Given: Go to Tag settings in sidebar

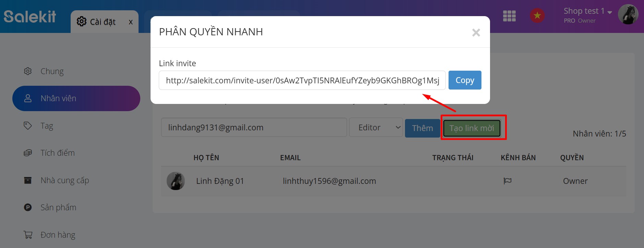Looking at the screenshot, I should click(x=47, y=126).
